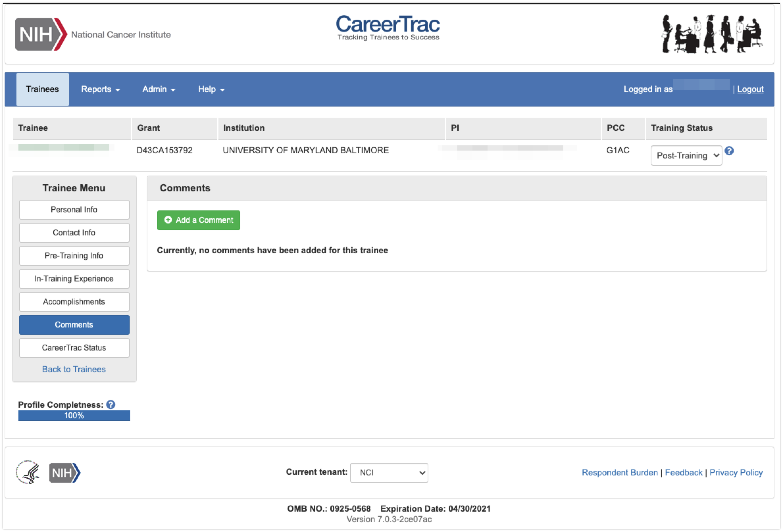This screenshot has height=532, width=783.
Task: Open the Privacy Policy link
Action: tap(736, 472)
